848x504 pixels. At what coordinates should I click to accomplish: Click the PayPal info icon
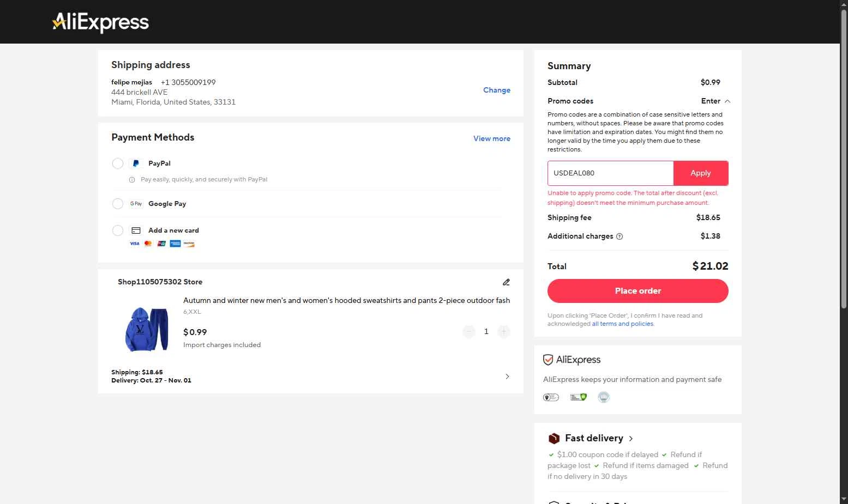point(132,180)
